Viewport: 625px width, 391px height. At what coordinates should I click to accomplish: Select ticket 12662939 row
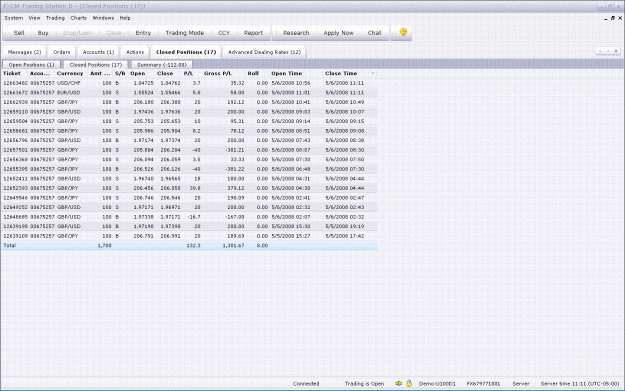click(x=189, y=102)
